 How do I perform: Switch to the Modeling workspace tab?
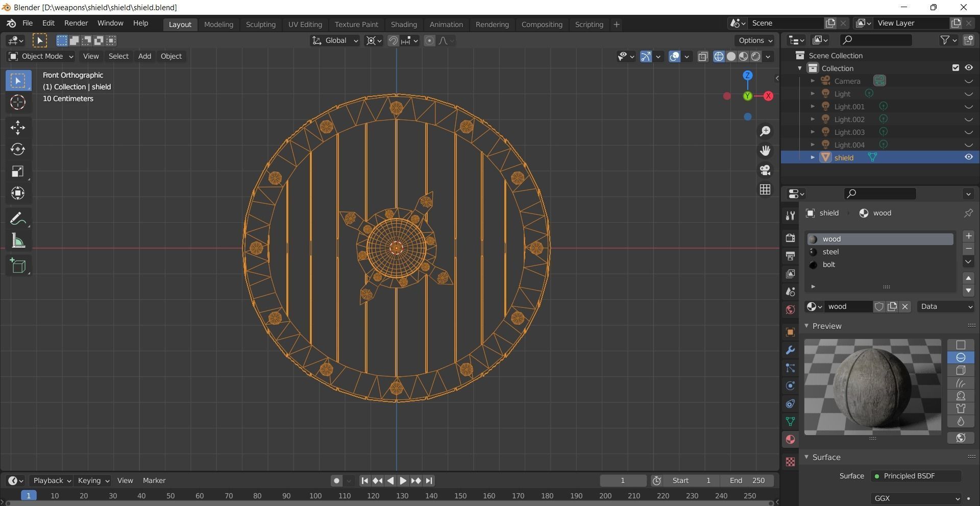[218, 25]
